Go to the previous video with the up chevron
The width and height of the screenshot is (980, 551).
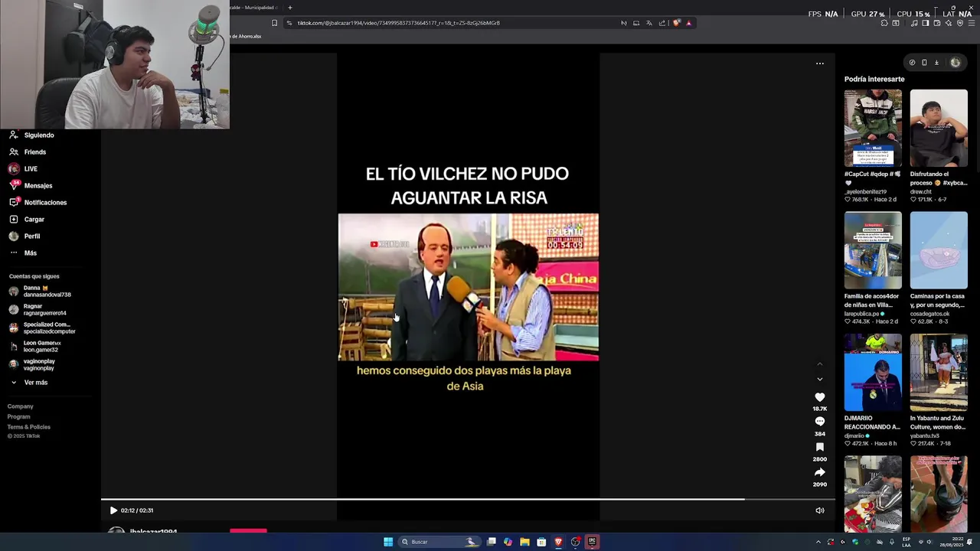819,364
